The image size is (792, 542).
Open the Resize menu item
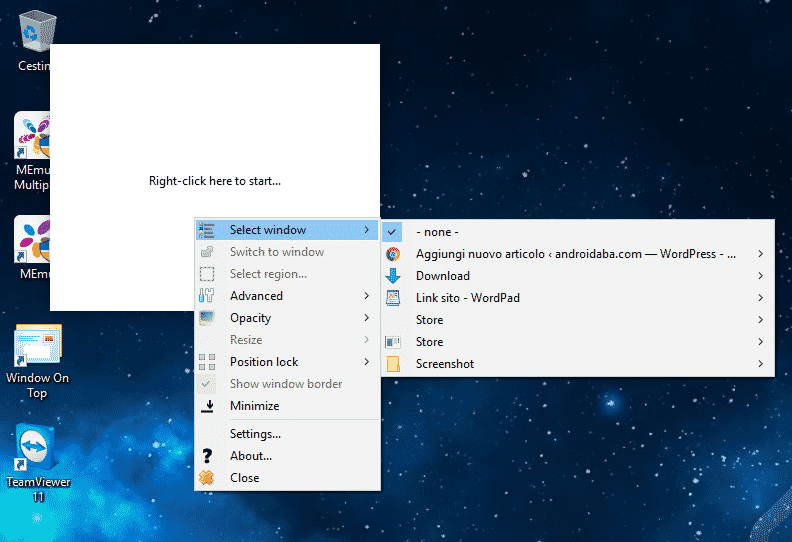[287, 339]
